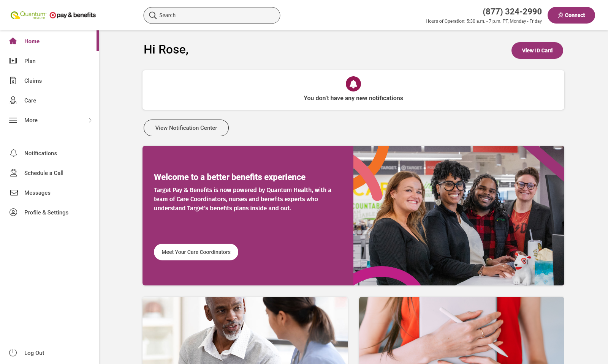Image resolution: width=608 pixels, height=364 pixels.
Task: Focus the Search input field
Action: 212,15
